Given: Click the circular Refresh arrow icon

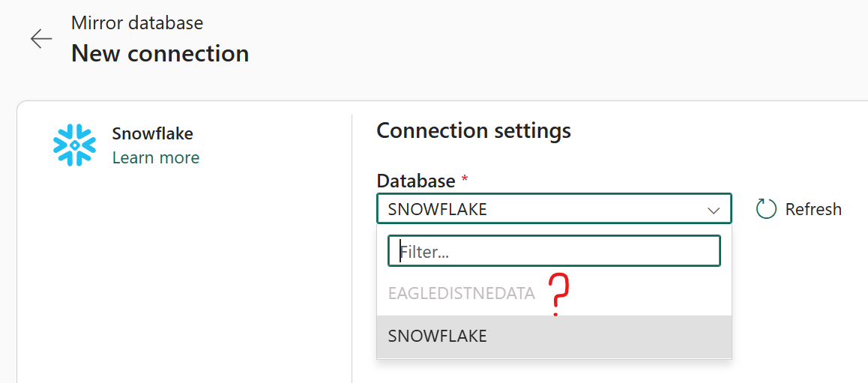Looking at the screenshot, I should tap(766, 209).
